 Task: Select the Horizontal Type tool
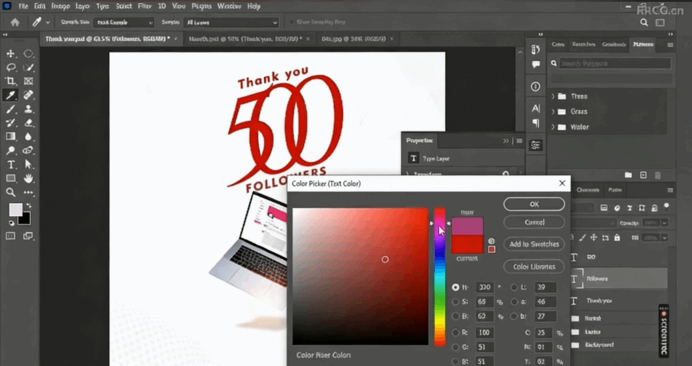click(x=11, y=165)
